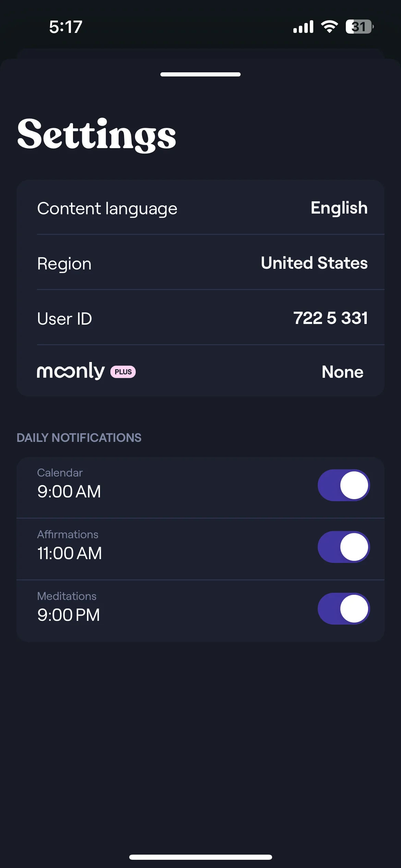The height and width of the screenshot is (868, 401).
Task: Change Region value United States
Action: (x=314, y=263)
